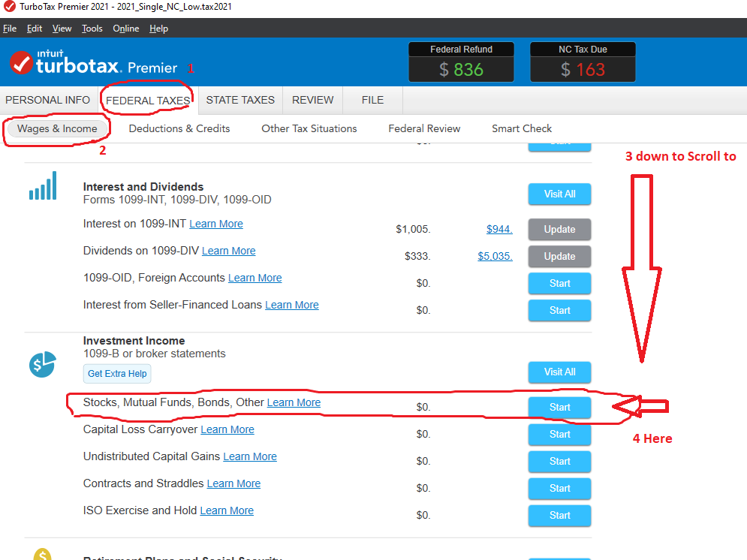Open Learn More for 1099-OID, Foreign Accounts
This screenshot has height=560, width=747.
(255, 278)
